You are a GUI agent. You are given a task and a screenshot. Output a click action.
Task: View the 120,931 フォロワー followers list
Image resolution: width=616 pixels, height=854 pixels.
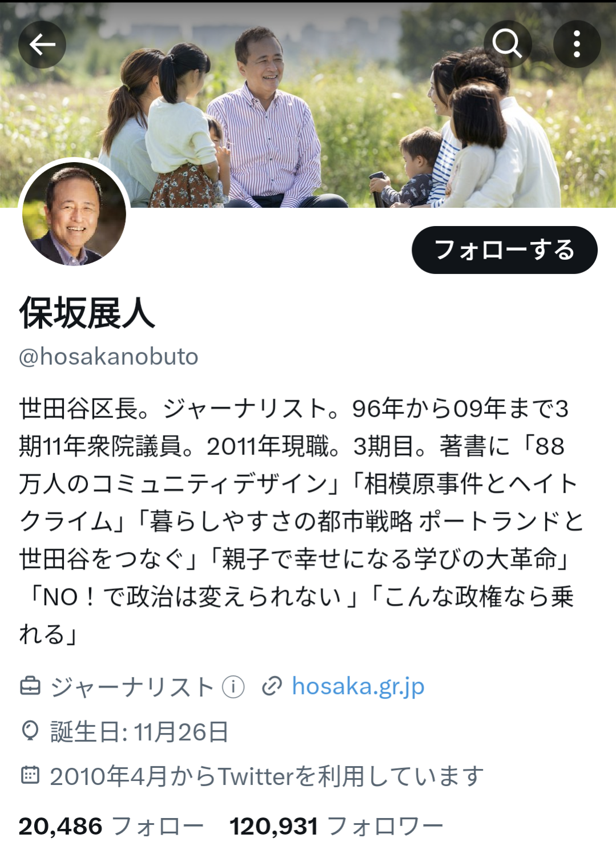pyautogui.click(x=336, y=826)
